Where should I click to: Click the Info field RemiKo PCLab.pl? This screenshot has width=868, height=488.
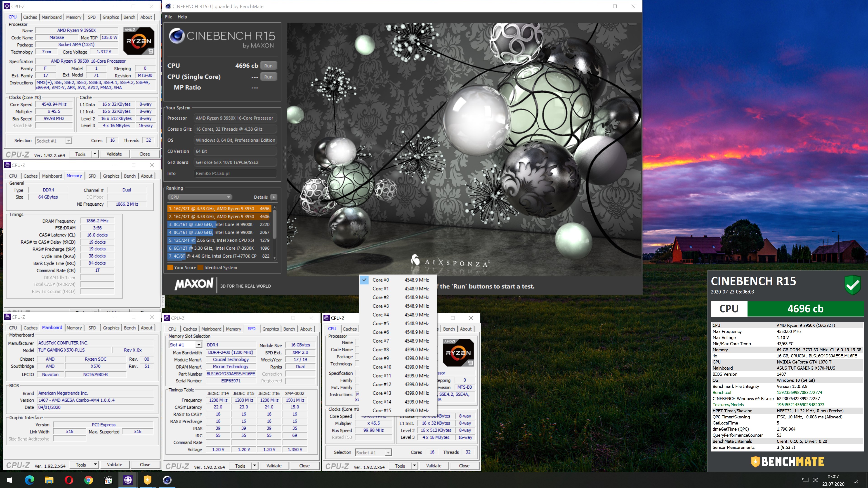coord(235,174)
